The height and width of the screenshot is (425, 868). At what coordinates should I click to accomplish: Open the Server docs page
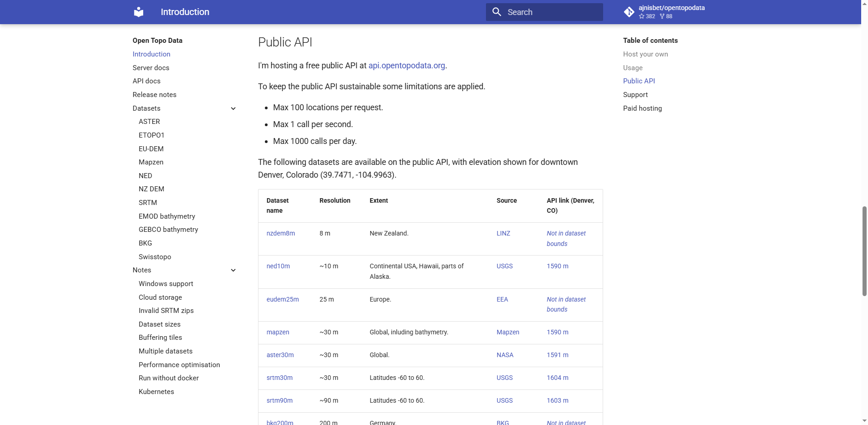click(151, 67)
